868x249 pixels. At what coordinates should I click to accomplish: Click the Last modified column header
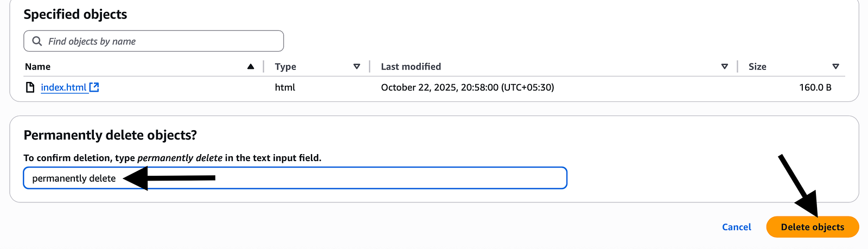[411, 67]
